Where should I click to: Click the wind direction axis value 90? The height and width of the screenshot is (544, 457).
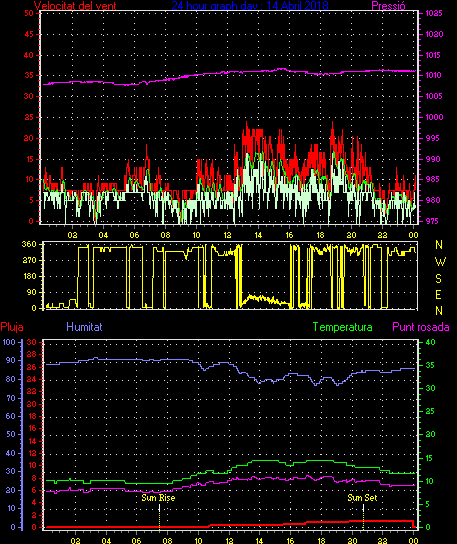[31, 292]
